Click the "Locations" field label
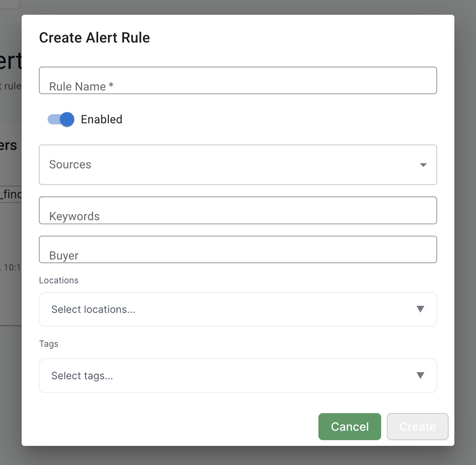Image resolution: width=476 pixels, height=465 pixels. tap(59, 281)
